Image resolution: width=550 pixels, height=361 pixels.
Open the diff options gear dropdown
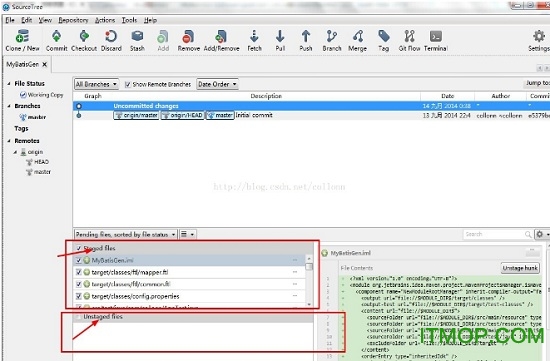(542, 234)
